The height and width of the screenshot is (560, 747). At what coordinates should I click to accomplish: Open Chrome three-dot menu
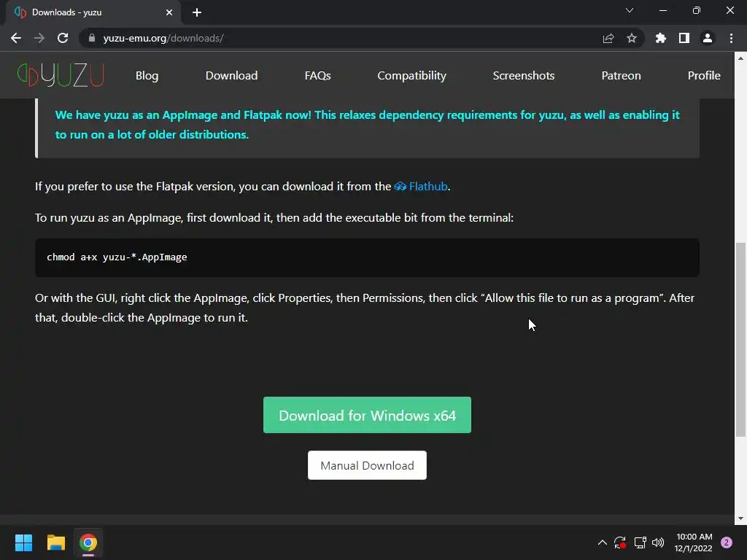pos(731,38)
